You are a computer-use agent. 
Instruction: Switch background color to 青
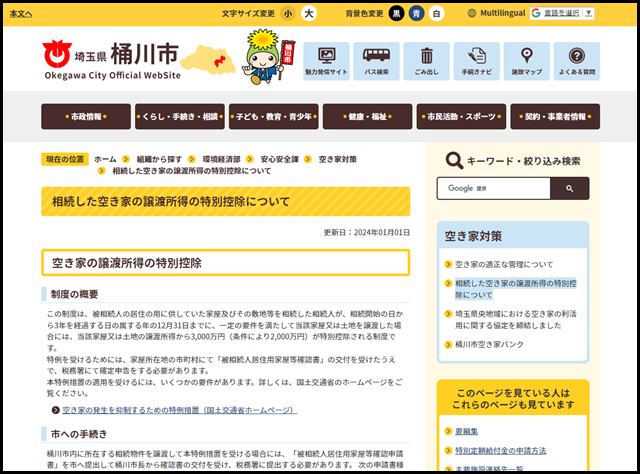(416, 14)
